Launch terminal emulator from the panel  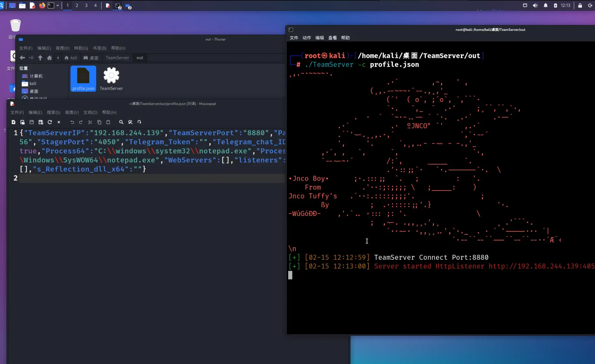[51, 6]
